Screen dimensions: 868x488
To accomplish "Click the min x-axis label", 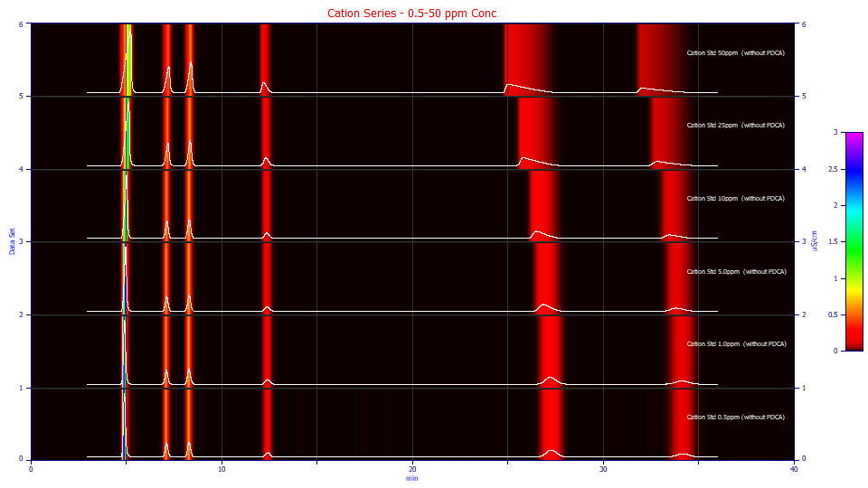I will tap(412, 479).
